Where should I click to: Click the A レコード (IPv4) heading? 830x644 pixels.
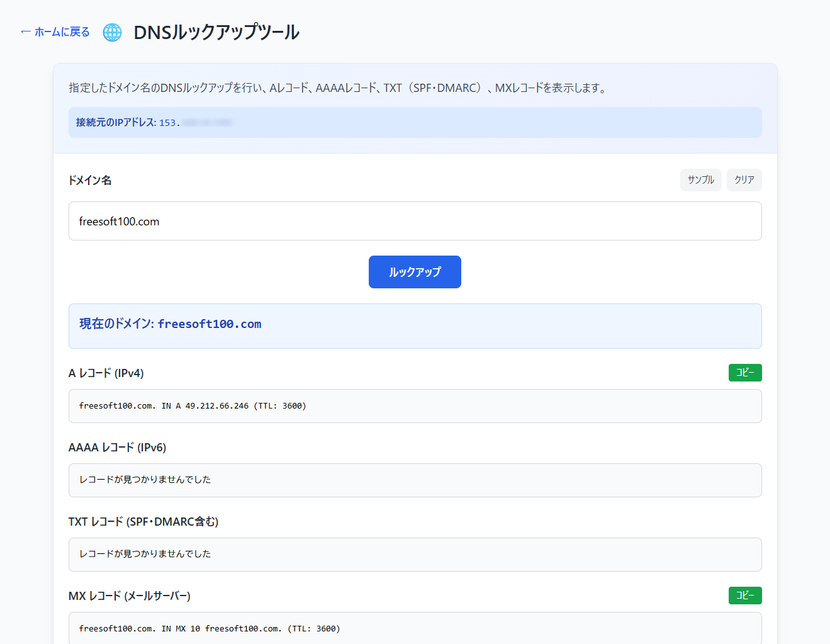[x=106, y=373]
